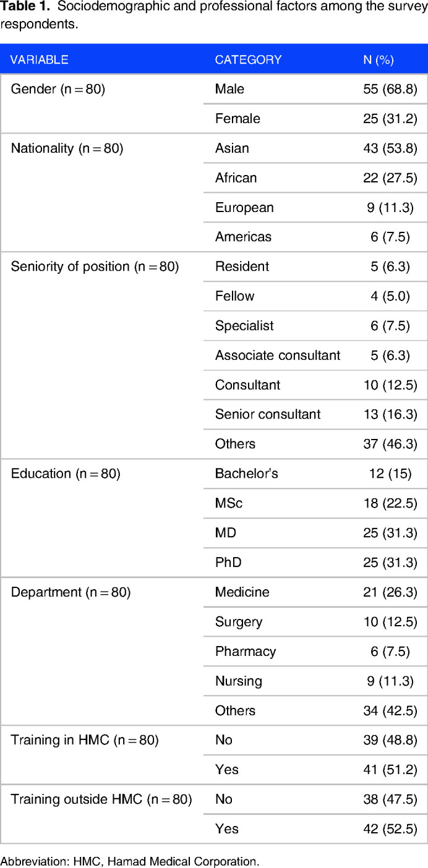
Task: Select the Department (n = 80) row label
Action: click(x=71, y=592)
